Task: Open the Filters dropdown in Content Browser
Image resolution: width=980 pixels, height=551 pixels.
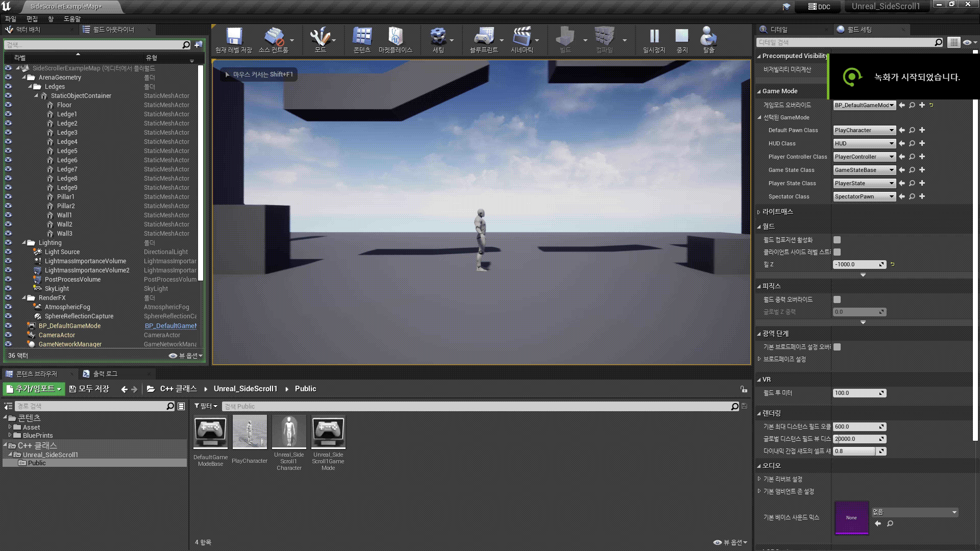Action: [x=206, y=406]
